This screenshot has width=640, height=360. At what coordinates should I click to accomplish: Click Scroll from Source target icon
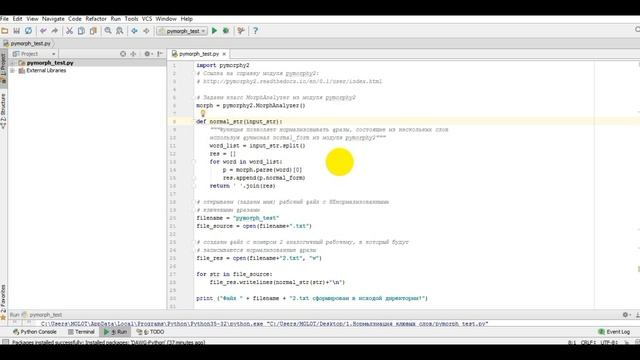click(123, 54)
